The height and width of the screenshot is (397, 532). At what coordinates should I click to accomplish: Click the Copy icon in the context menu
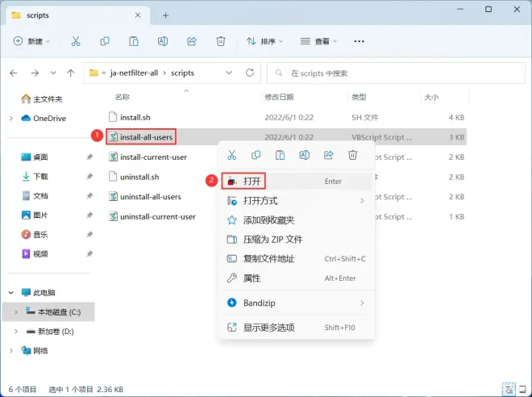[x=256, y=155]
